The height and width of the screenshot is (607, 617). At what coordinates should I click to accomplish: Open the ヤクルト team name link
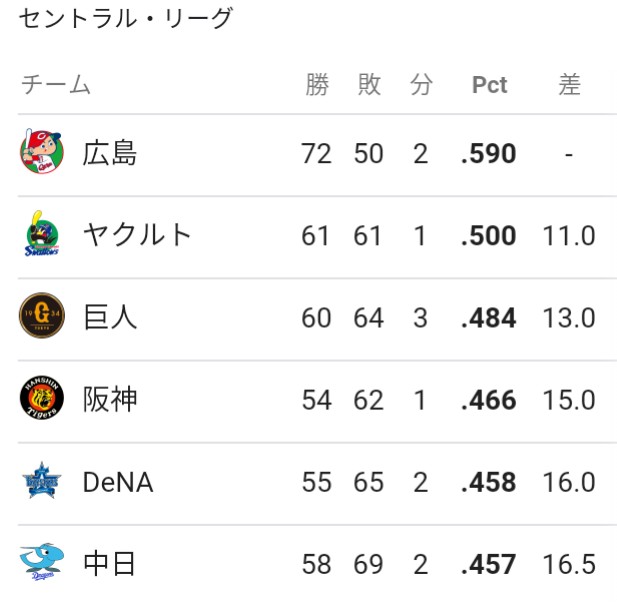137,235
